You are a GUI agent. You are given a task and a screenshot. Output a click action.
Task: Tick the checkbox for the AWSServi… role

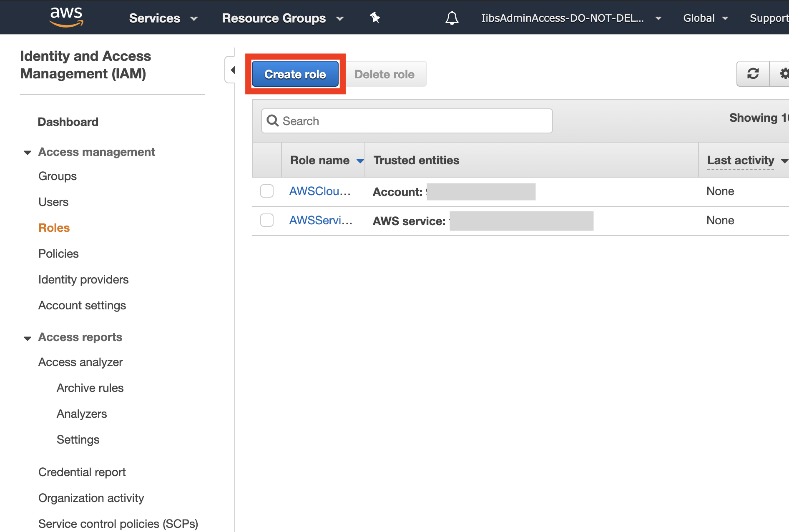click(x=267, y=220)
